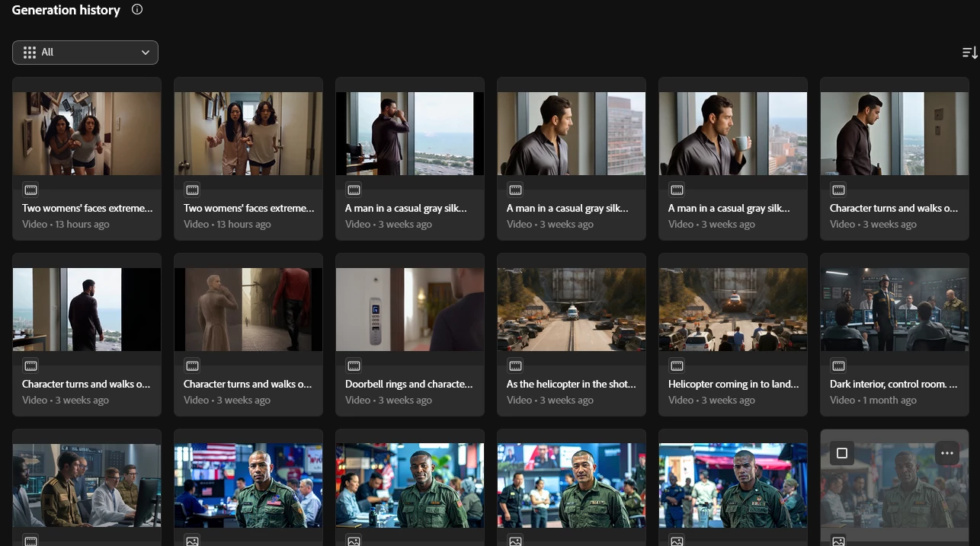Click video icon on 'As the helicopter in the shot' card
The image size is (980, 546).
(515, 366)
